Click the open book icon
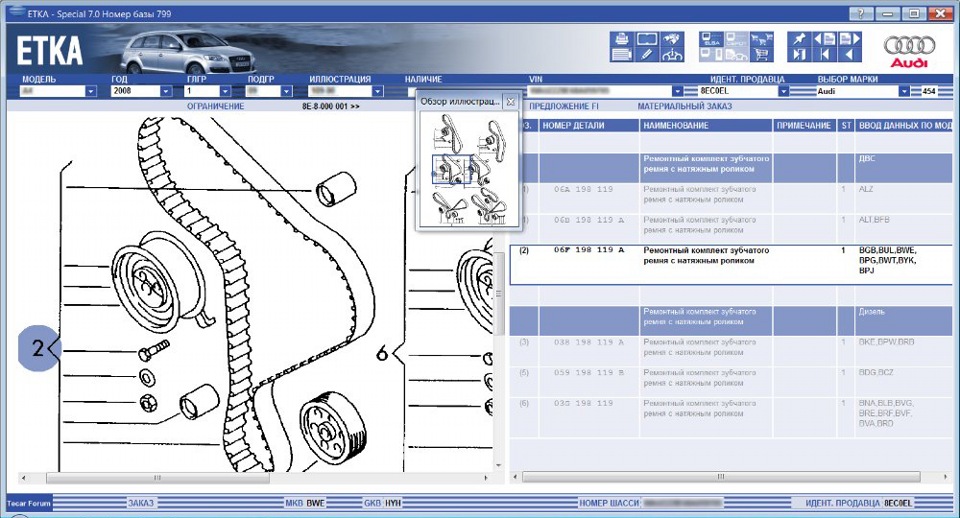This screenshot has width=960, height=518. point(647,40)
